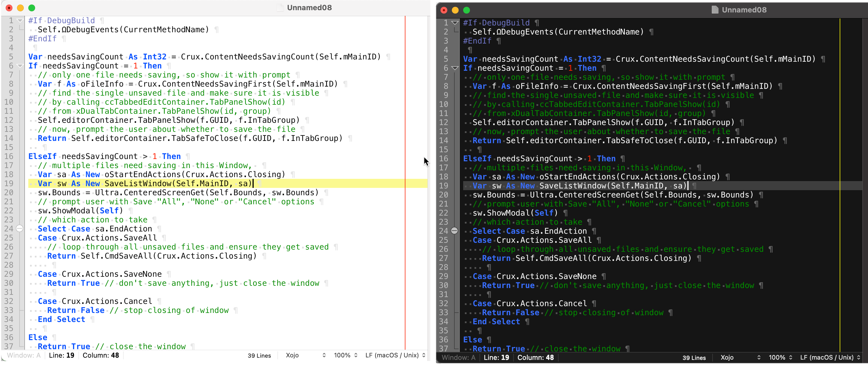Click line number 16 in dark window gutter

[443, 159]
